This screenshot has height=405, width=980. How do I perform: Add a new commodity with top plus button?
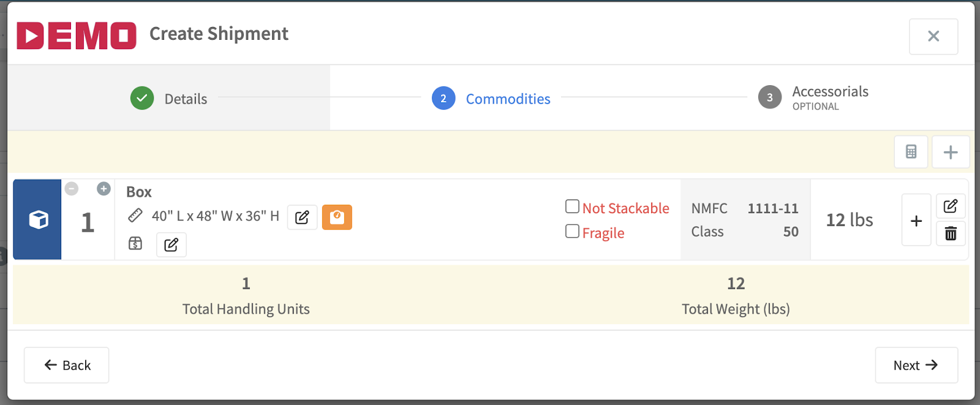click(x=950, y=152)
